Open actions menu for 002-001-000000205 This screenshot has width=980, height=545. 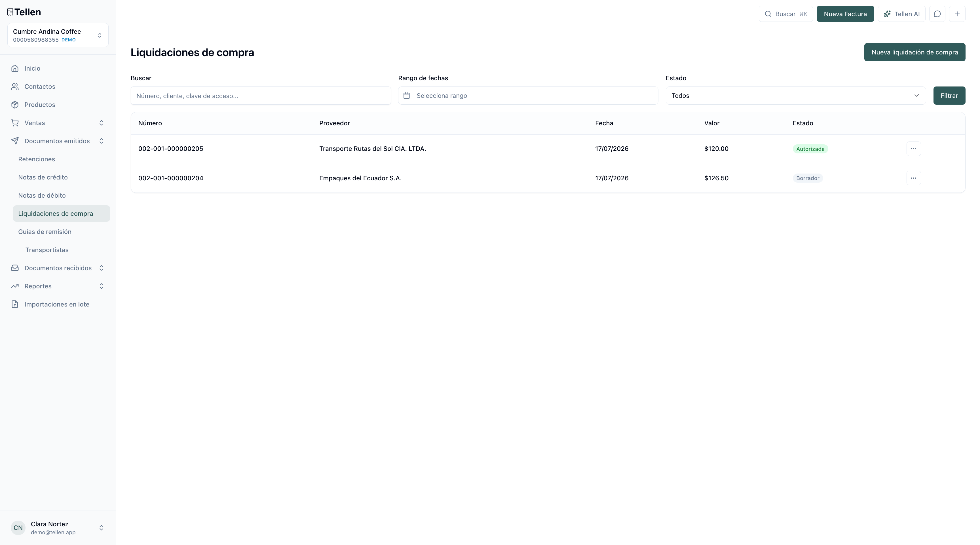(913, 149)
